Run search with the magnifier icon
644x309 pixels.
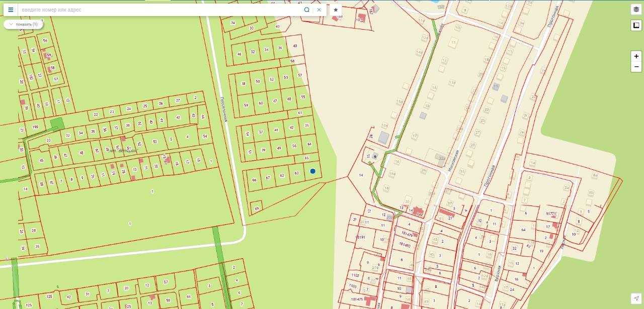point(306,10)
